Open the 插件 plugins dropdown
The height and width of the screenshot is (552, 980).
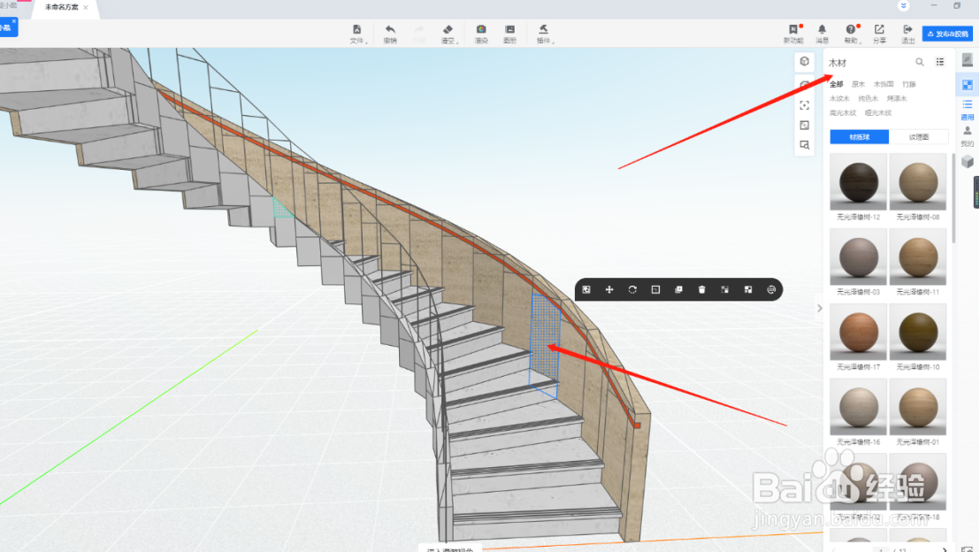[x=544, y=34]
